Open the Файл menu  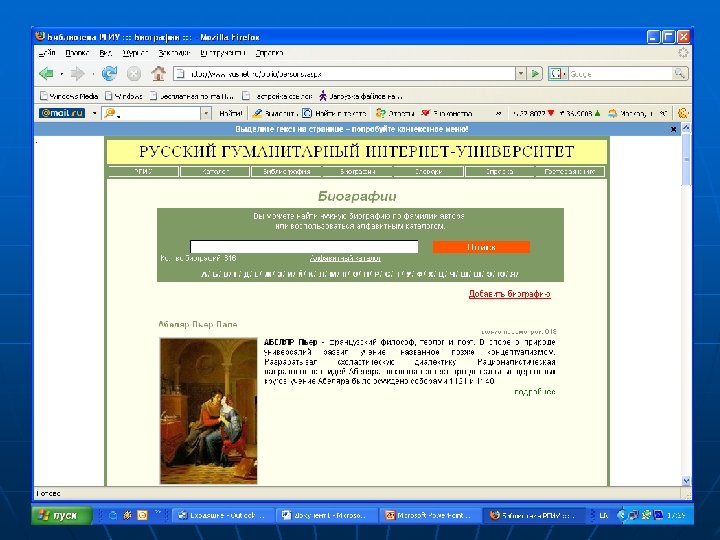47,53
